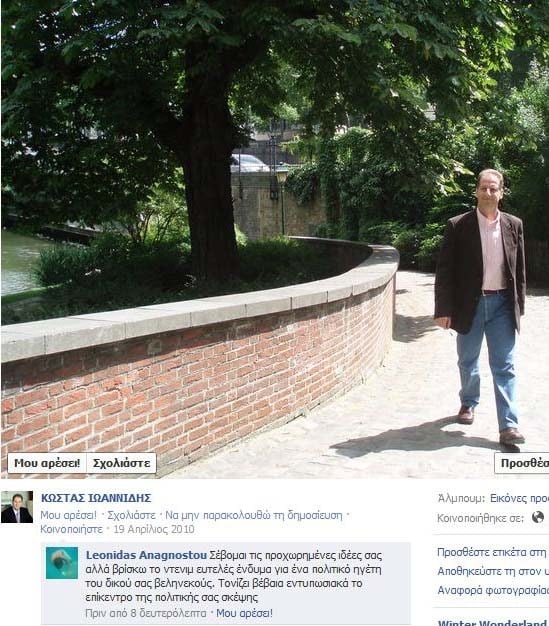
Task: Click Να μην παρακολουθώ τη δημοσίευση
Action: (x=254, y=515)
